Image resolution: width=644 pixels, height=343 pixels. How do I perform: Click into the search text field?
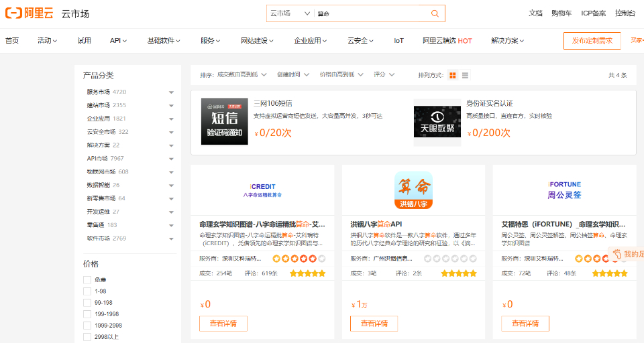[x=371, y=13]
